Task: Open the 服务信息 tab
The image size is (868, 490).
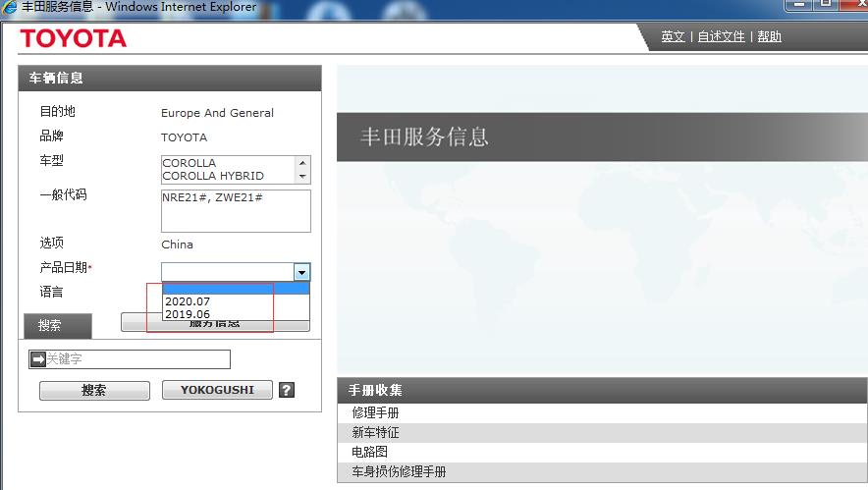Action: [x=215, y=323]
